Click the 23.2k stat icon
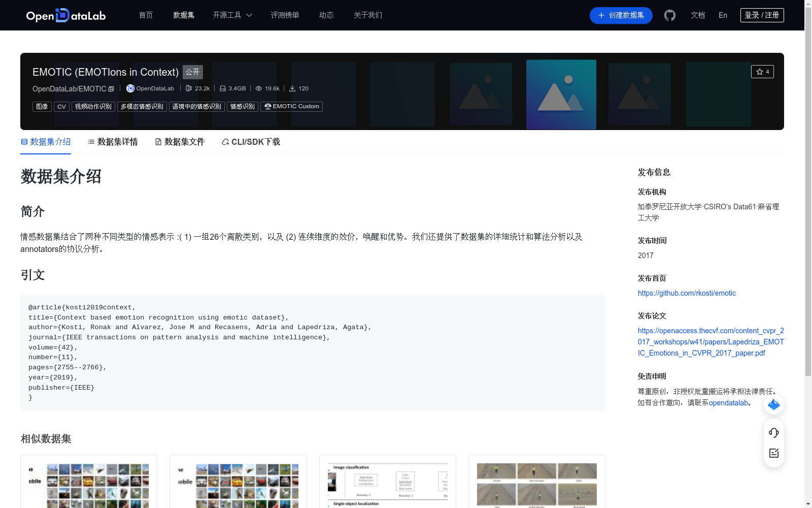Screen dimensions: 812x508 click(x=189, y=88)
